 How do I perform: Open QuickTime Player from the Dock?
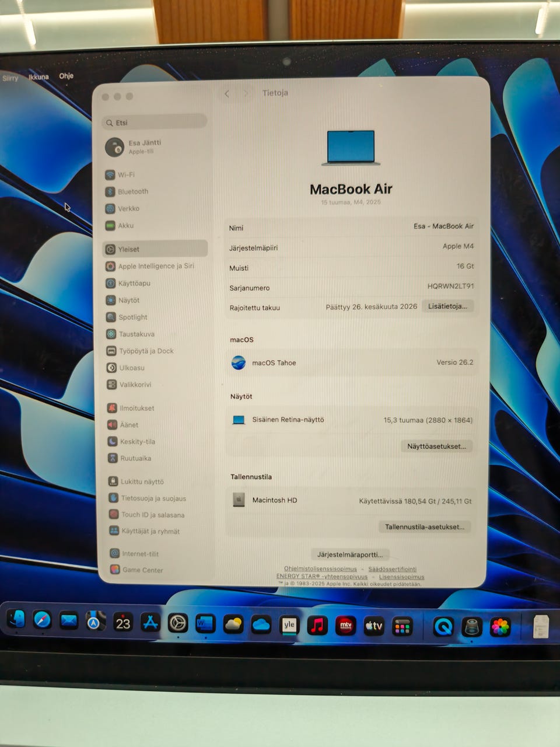[x=443, y=627]
